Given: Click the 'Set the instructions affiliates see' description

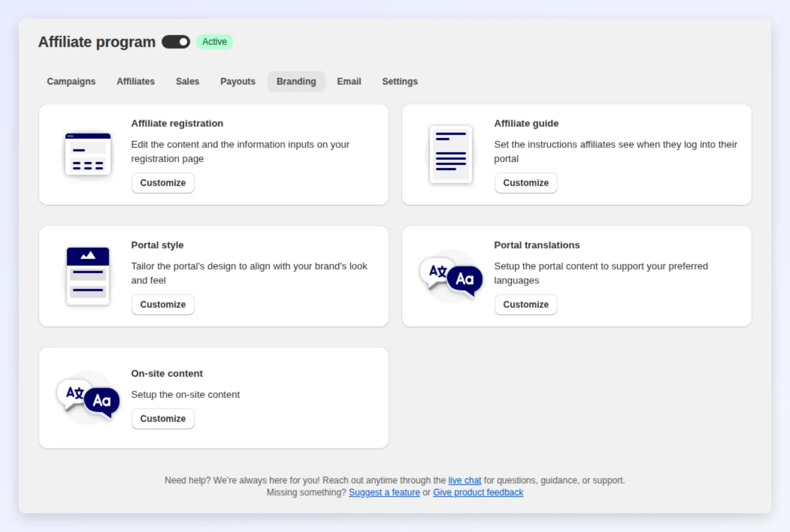Looking at the screenshot, I should click(616, 151).
